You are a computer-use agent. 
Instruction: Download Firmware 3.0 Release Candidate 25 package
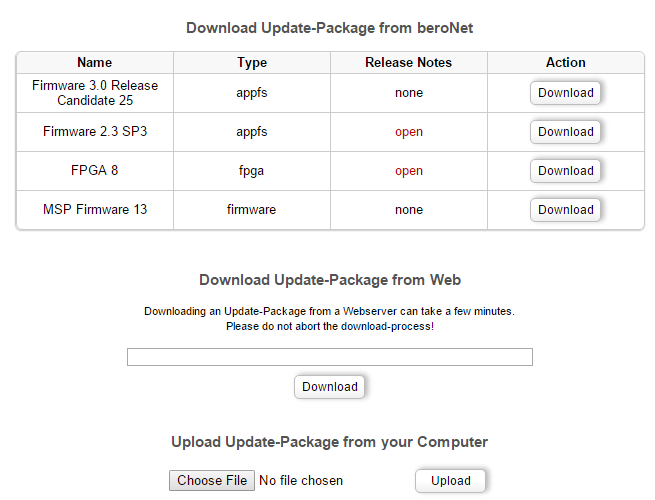tap(565, 93)
